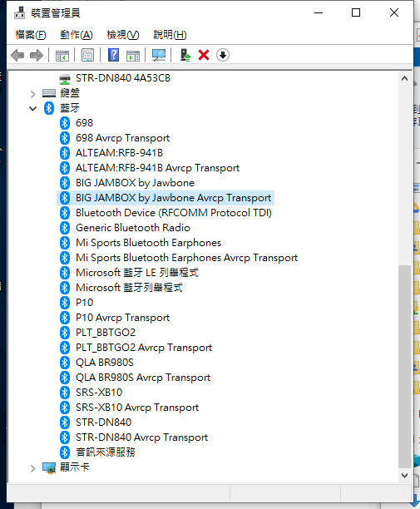Screen dimensions: 420x509
Task: Click the Disable device down-arrow icon
Action: (223, 55)
